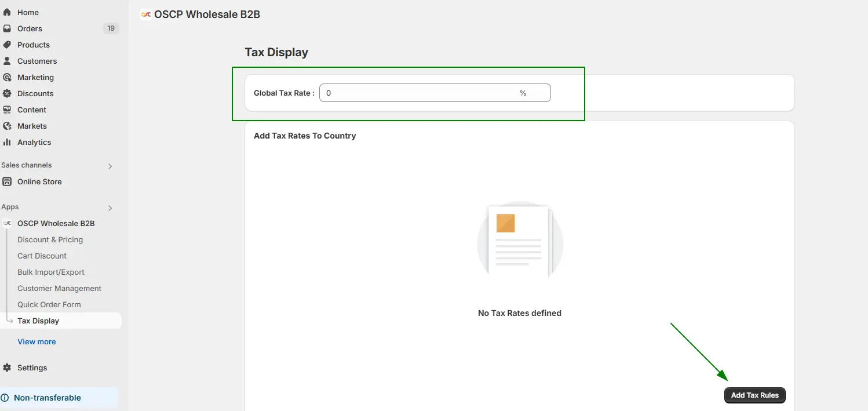Select Customer Management in app menu

click(59, 288)
